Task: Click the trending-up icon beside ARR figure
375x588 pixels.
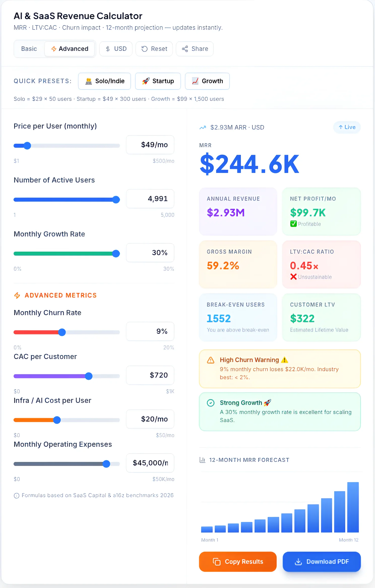Action: coord(202,127)
